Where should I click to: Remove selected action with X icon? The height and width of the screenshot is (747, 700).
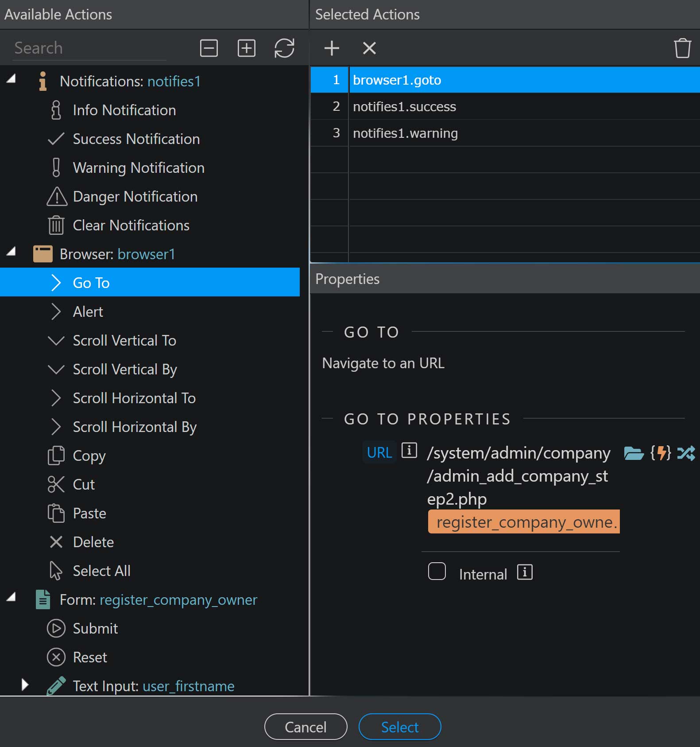tap(369, 48)
